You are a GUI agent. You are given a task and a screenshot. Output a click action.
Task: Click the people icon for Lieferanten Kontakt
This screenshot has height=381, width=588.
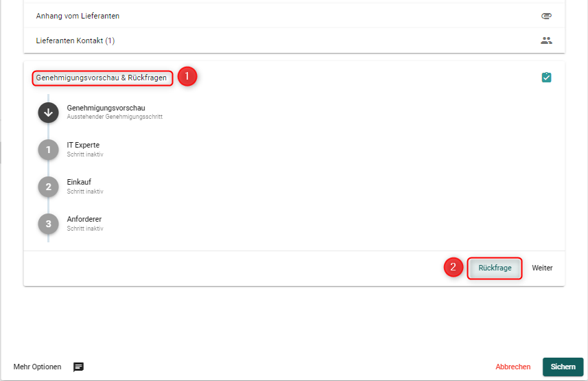tap(546, 41)
